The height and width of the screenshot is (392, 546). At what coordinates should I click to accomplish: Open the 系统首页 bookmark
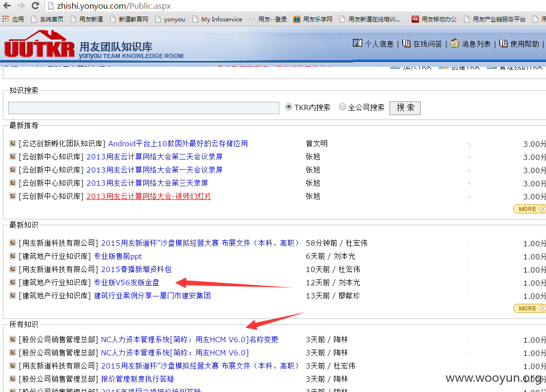(x=47, y=19)
